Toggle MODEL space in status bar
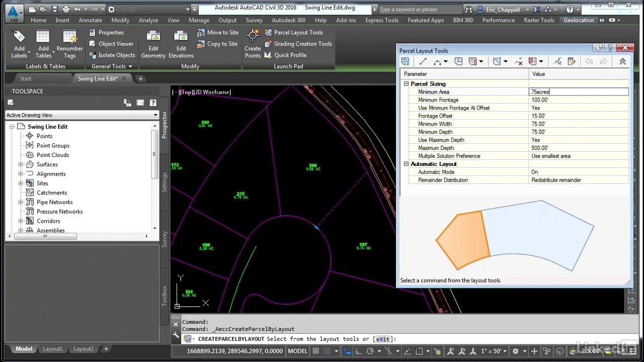 tap(297, 351)
